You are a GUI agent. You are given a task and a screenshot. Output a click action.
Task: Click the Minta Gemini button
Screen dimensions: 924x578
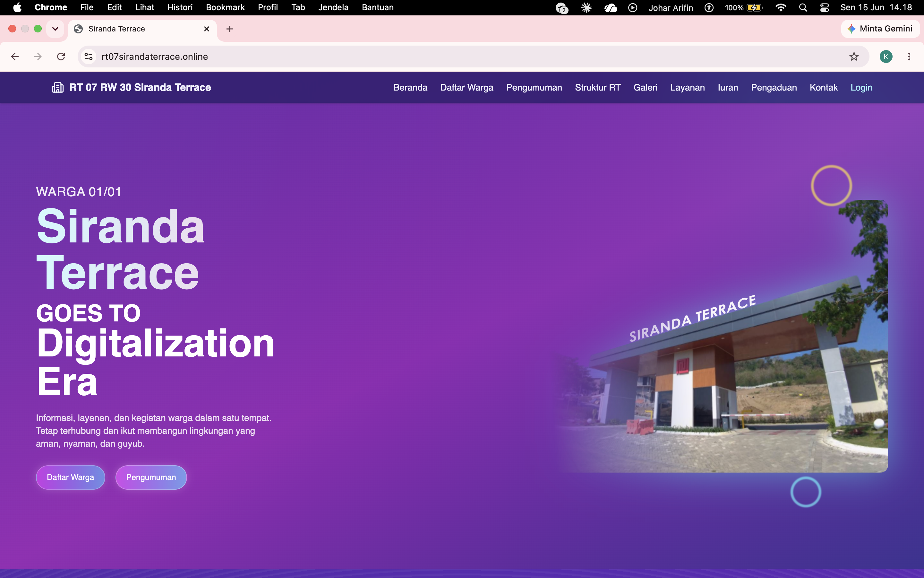(x=880, y=29)
